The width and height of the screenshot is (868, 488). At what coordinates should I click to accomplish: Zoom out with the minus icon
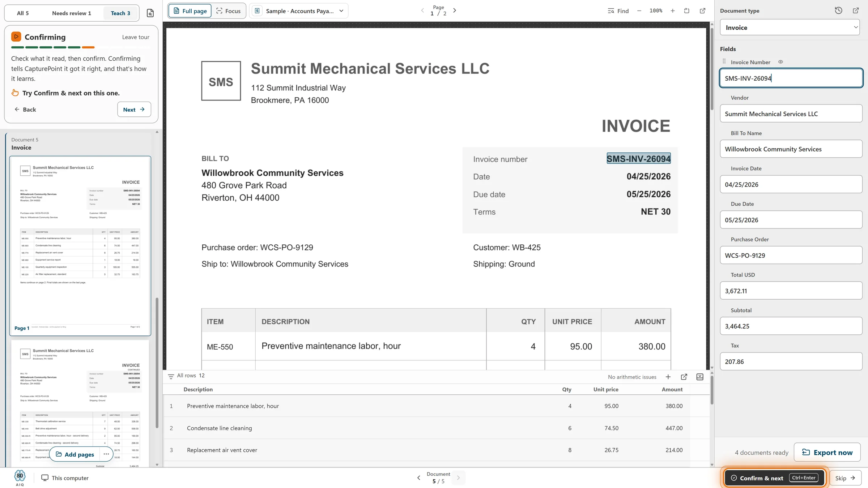[x=639, y=11]
